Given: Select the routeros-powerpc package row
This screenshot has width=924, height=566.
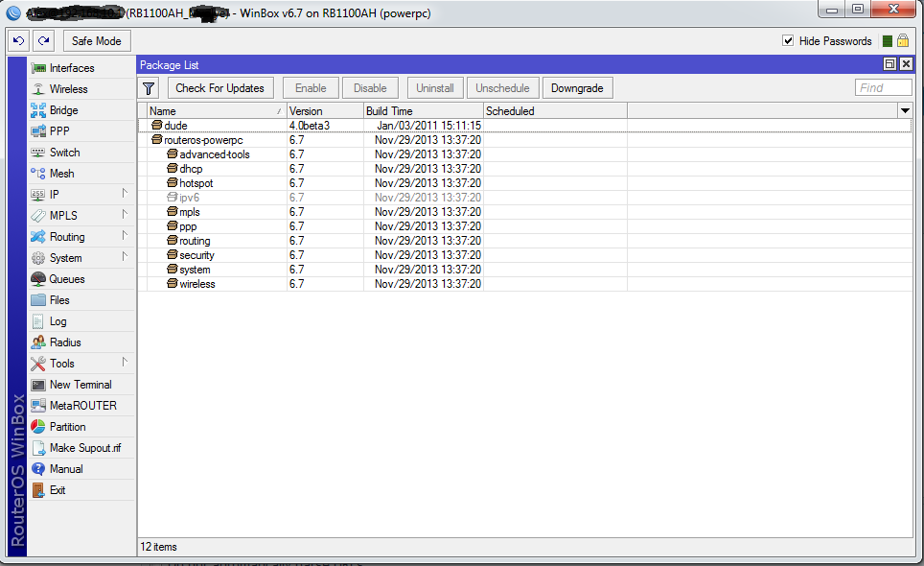Looking at the screenshot, I should (x=524, y=140).
